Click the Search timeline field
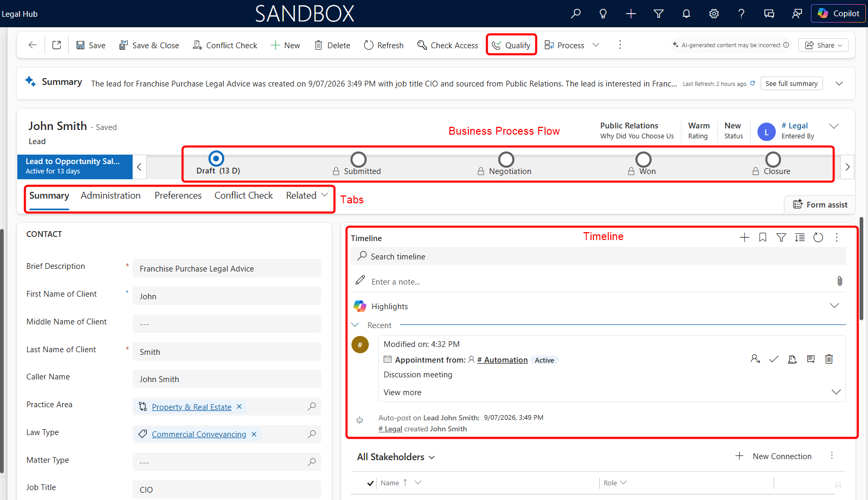Image resolution: width=868 pixels, height=500 pixels. click(598, 256)
